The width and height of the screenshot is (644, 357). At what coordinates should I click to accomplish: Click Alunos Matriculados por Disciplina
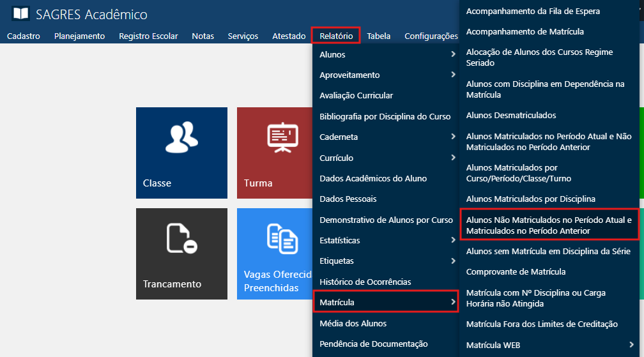(x=530, y=199)
